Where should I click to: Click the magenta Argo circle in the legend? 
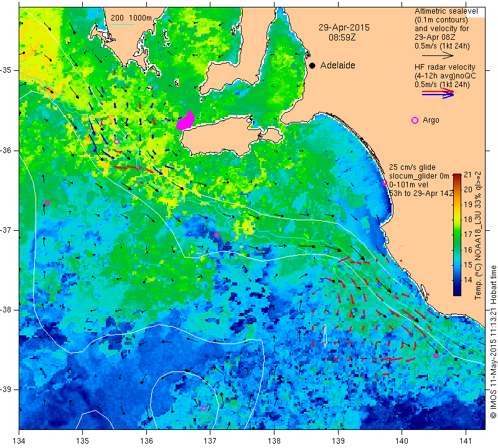click(x=415, y=120)
